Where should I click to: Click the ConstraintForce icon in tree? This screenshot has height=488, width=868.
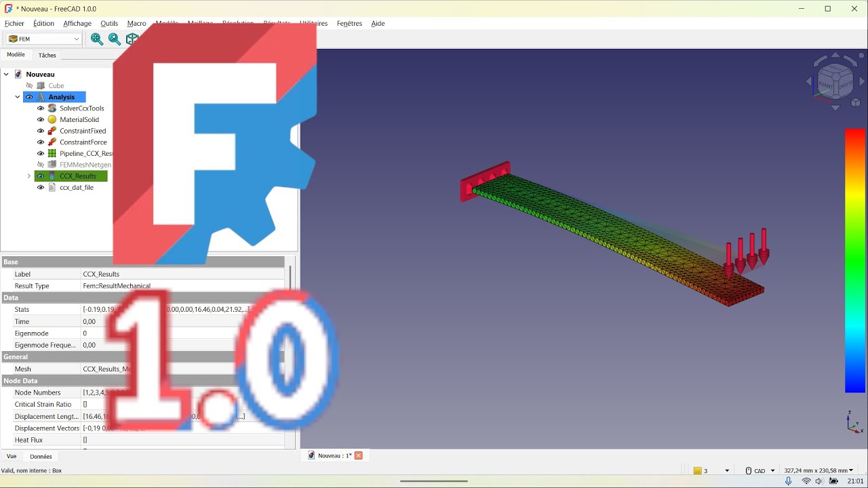coord(52,142)
